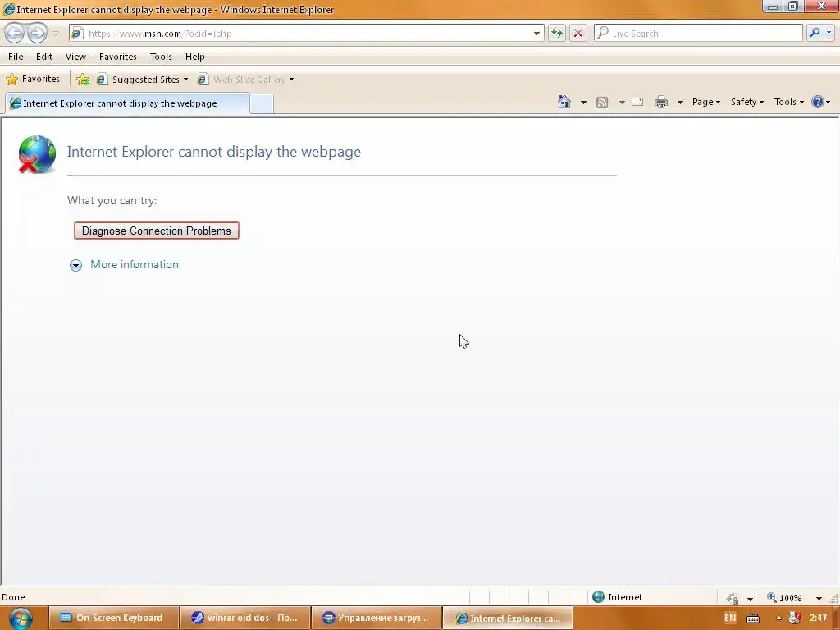Viewport: 840px width, 630px height.
Task: Open the Edit menu
Action: coord(44,57)
